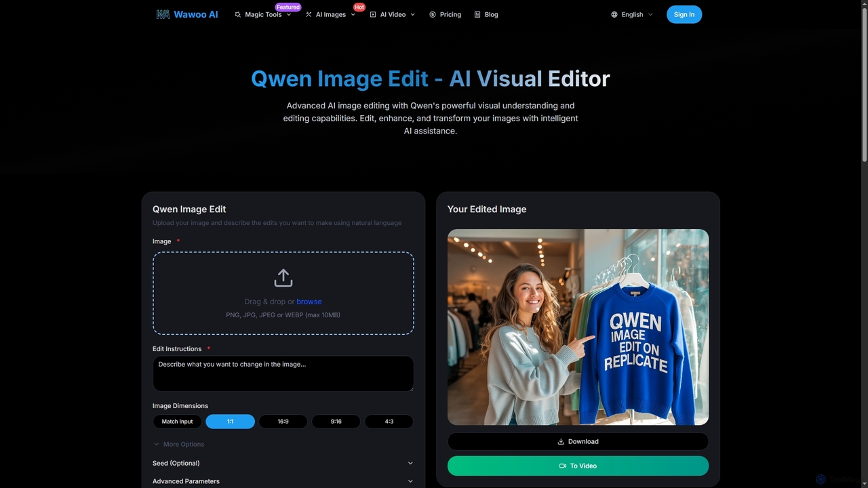This screenshot has width=868, height=488.
Task: Click the Magic Tools wand icon
Action: pos(237,14)
